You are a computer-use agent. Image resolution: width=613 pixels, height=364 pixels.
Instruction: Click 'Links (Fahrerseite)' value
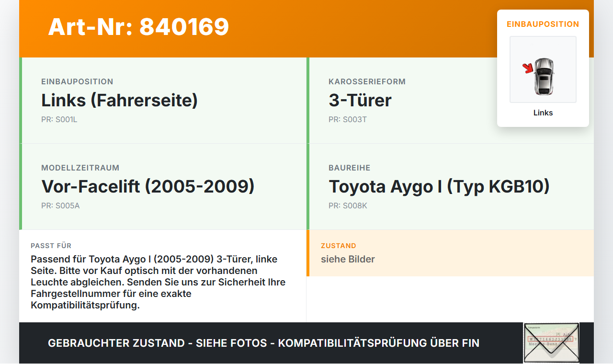120,100
